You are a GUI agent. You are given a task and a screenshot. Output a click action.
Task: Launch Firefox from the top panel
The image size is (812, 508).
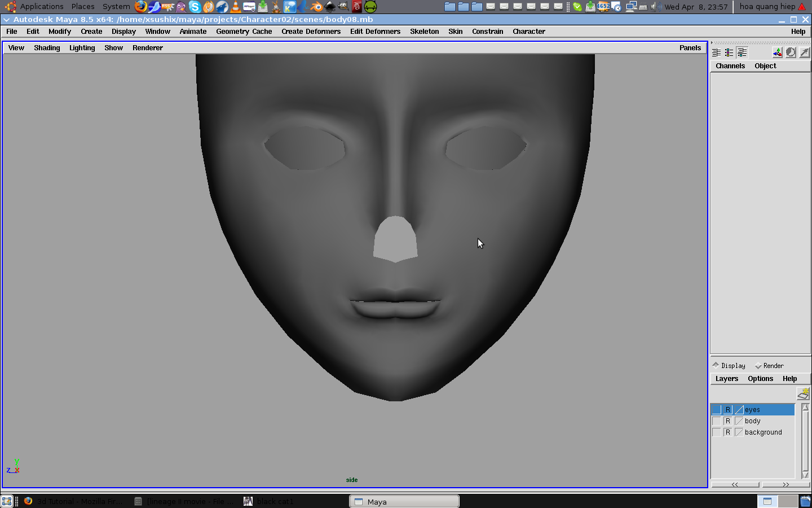(141, 7)
